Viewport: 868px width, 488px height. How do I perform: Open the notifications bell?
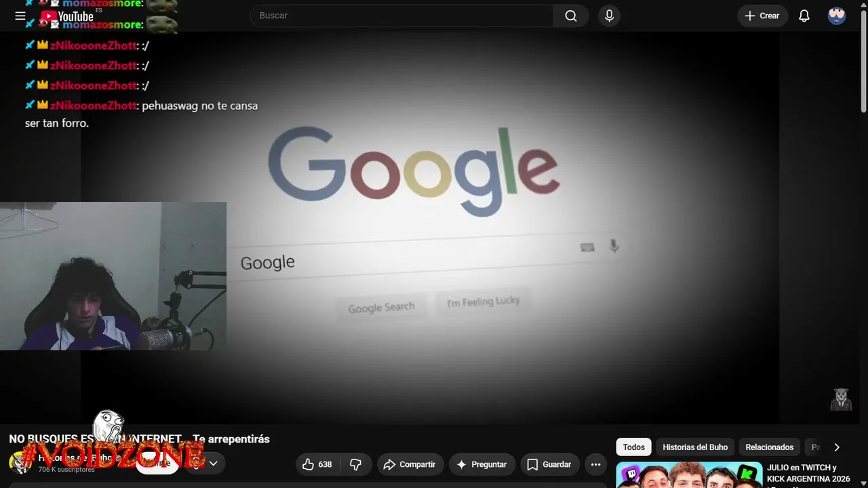pos(804,16)
